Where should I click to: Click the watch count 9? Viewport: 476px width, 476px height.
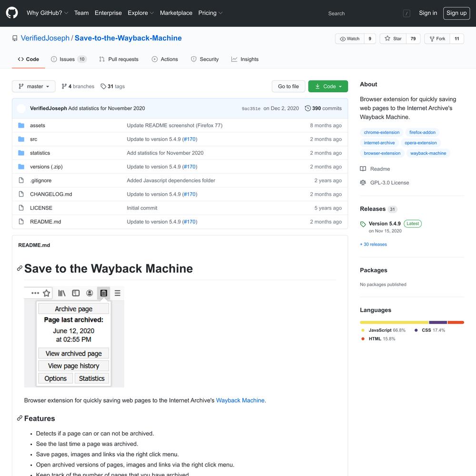pos(370,39)
